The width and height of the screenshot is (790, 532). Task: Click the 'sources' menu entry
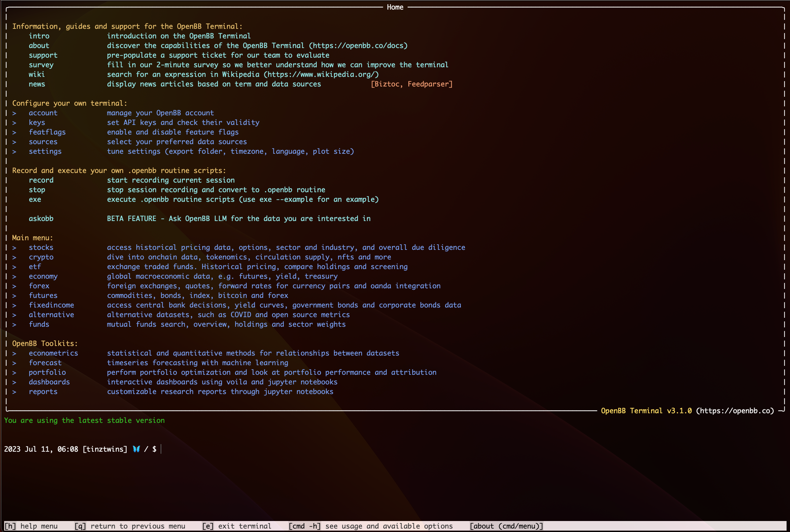(43, 142)
